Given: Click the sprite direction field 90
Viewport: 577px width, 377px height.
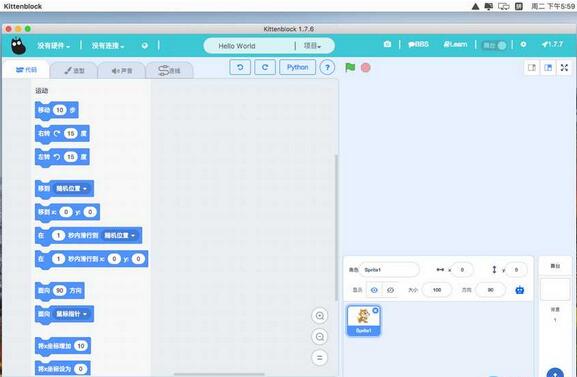Looking at the screenshot, I should 491,290.
